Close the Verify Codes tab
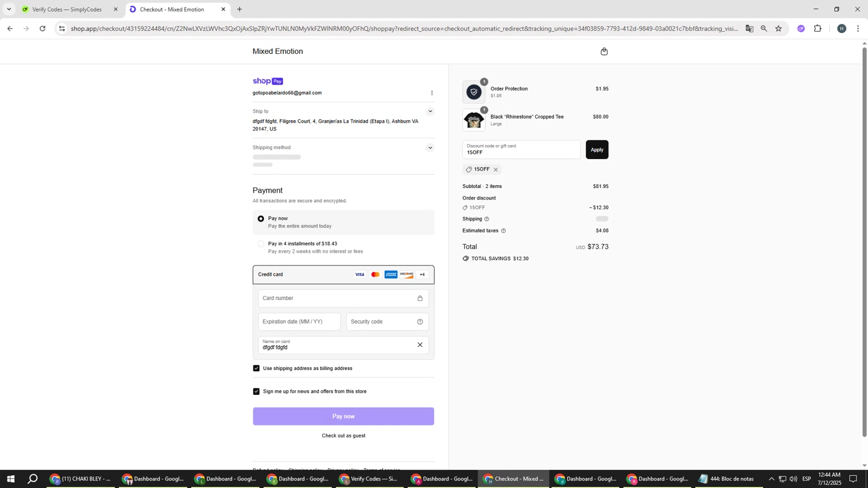The image size is (868, 488). tap(115, 9)
